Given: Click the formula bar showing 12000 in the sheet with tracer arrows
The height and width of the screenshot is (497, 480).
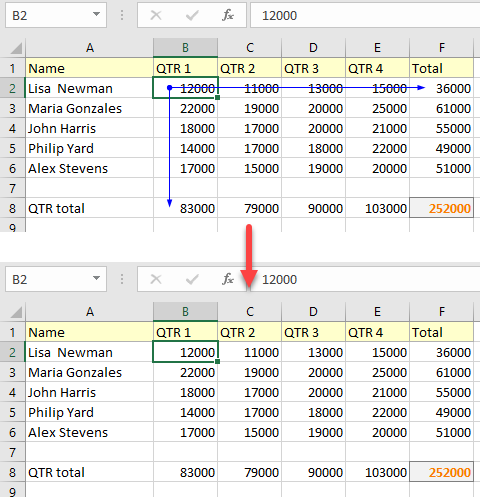Looking at the screenshot, I should 365,15.
